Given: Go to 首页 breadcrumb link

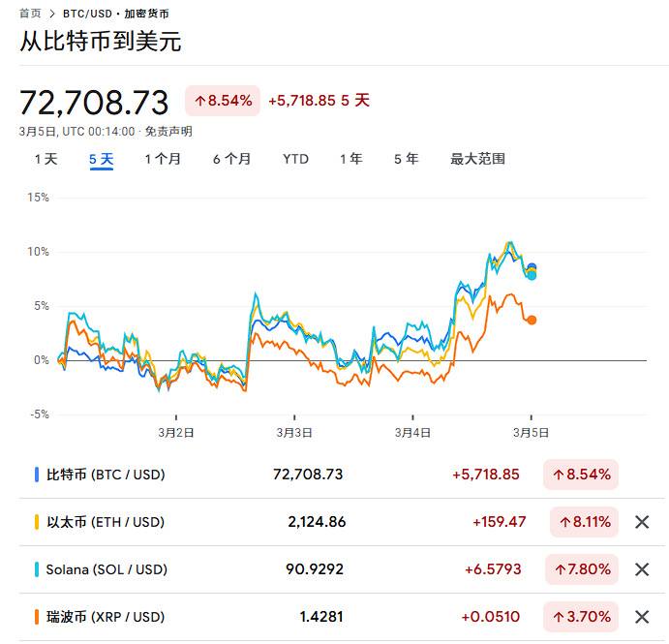Looking at the screenshot, I should click(x=30, y=14).
